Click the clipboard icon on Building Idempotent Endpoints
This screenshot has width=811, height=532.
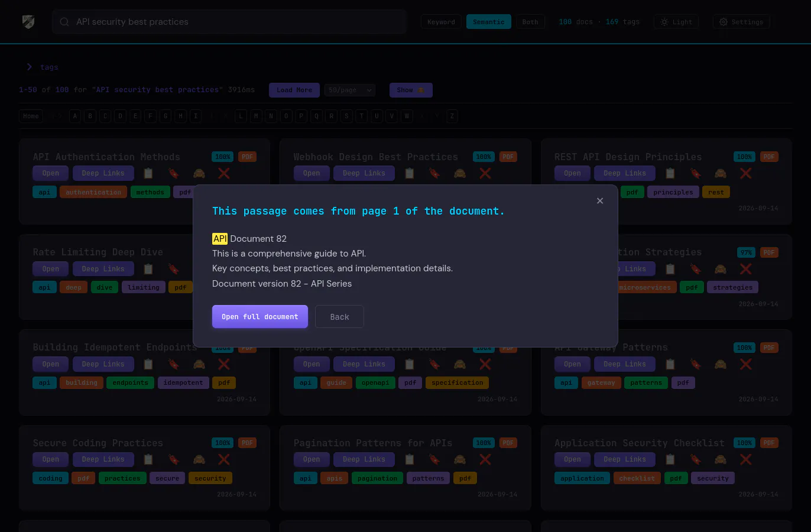pyautogui.click(x=148, y=364)
